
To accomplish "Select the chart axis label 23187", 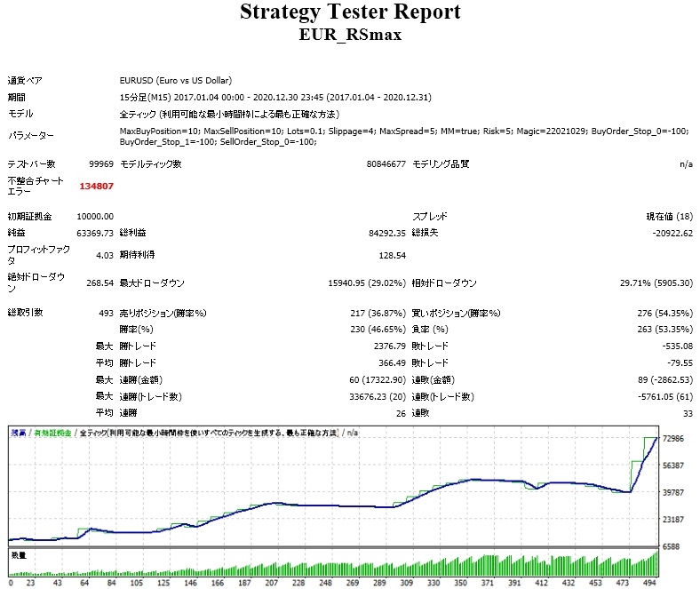I will coord(673,520).
